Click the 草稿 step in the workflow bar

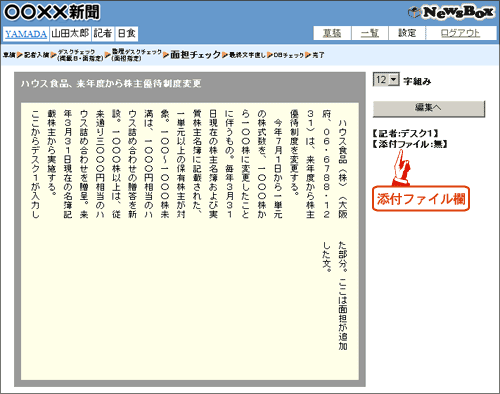[x=9, y=55]
